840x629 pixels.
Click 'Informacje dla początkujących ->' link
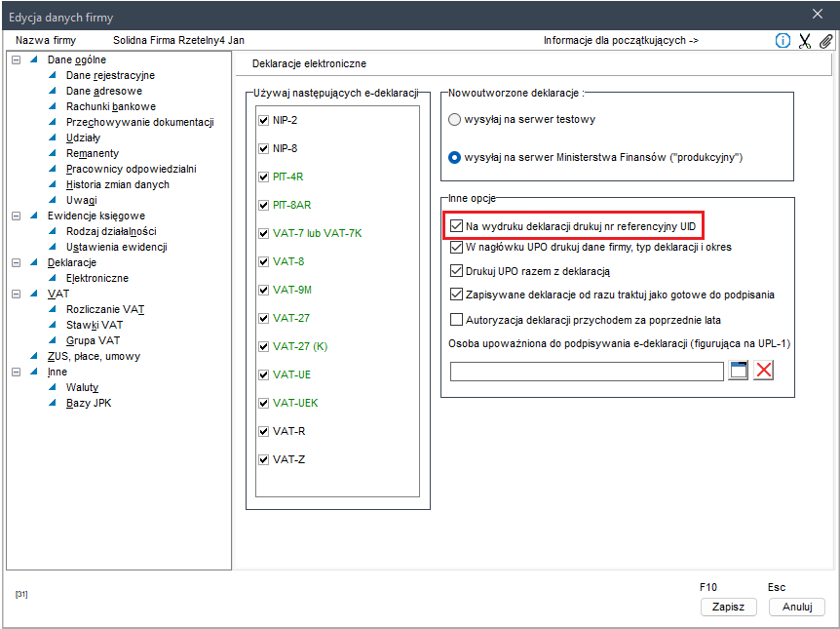tap(621, 40)
